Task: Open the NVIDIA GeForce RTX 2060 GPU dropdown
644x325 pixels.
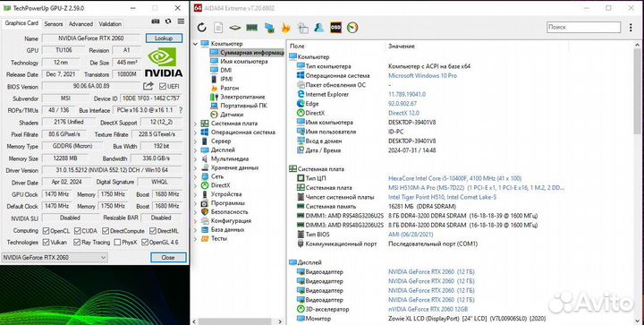Action: 55,258
